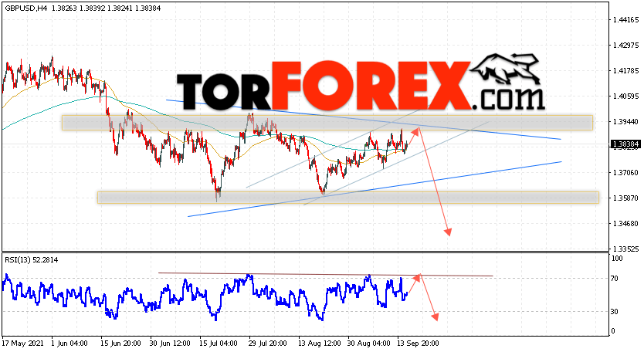Select the 1.35870 price axis label
The width and height of the screenshot is (644, 352).
(x=626, y=198)
